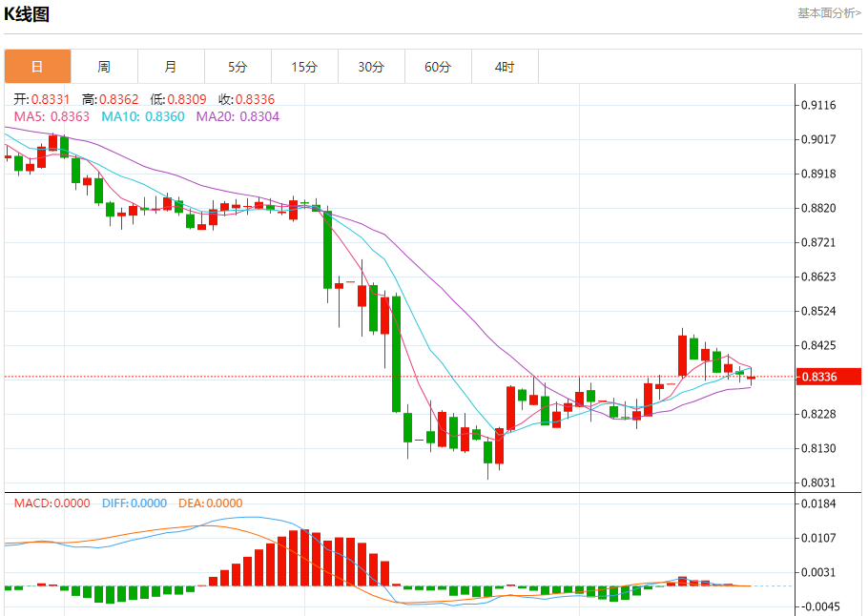Click the DEA:0.0000 indicator label
Screen dimensions: 868x616
coord(211,503)
